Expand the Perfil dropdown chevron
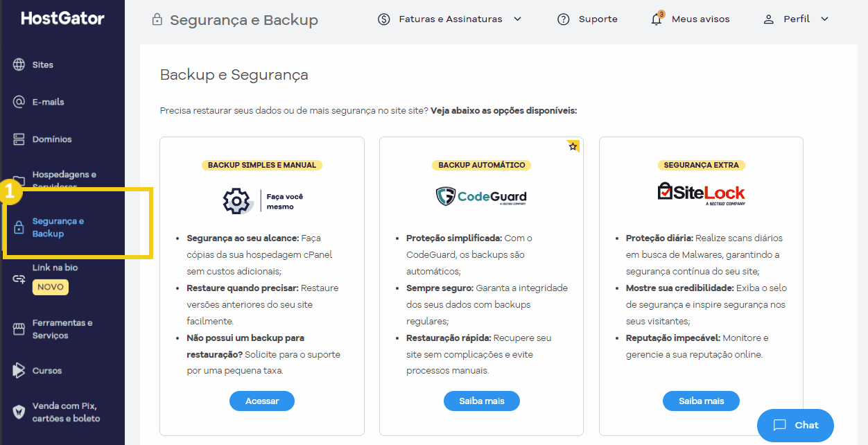 click(x=824, y=19)
